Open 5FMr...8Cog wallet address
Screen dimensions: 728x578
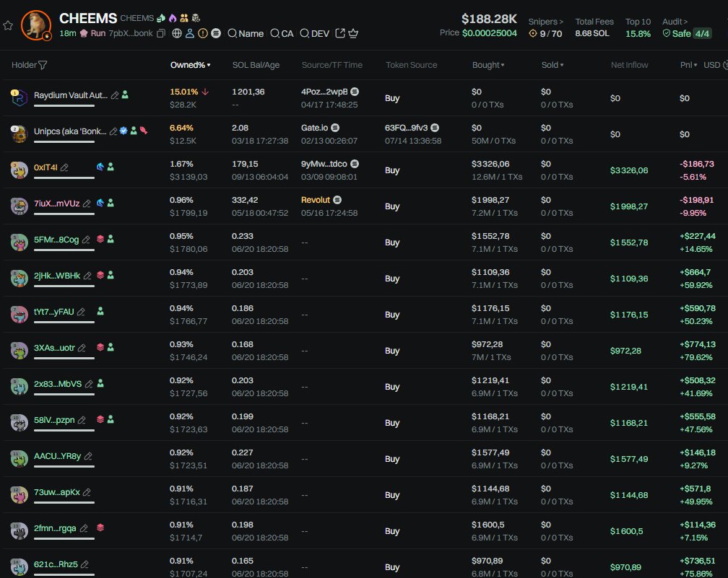tap(56, 240)
